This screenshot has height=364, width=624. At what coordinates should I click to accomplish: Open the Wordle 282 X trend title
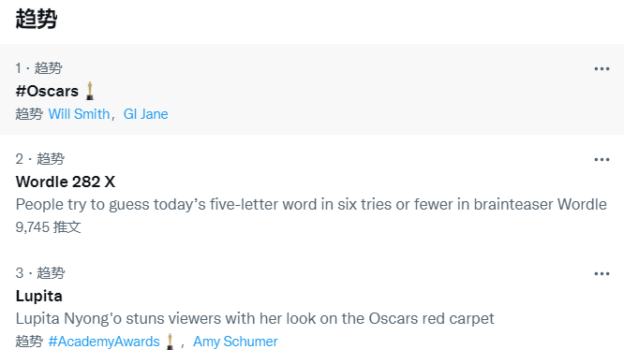tap(66, 182)
